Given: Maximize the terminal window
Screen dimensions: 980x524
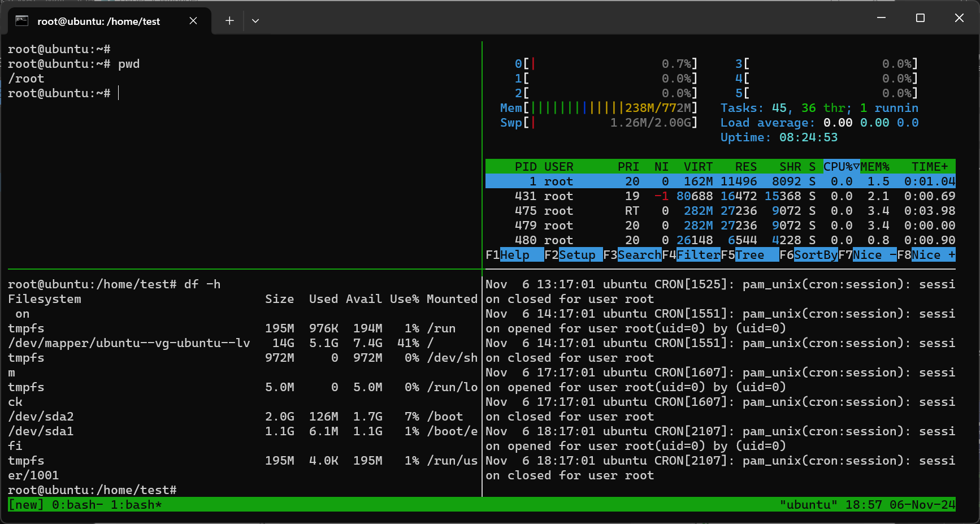Looking at the screenshot, I should (x=920, y=18).
